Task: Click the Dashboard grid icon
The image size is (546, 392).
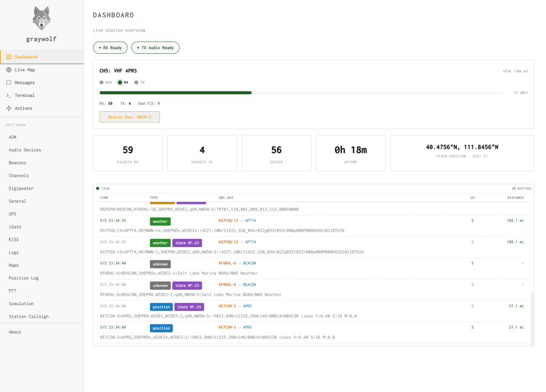Action: pos(9,56)
